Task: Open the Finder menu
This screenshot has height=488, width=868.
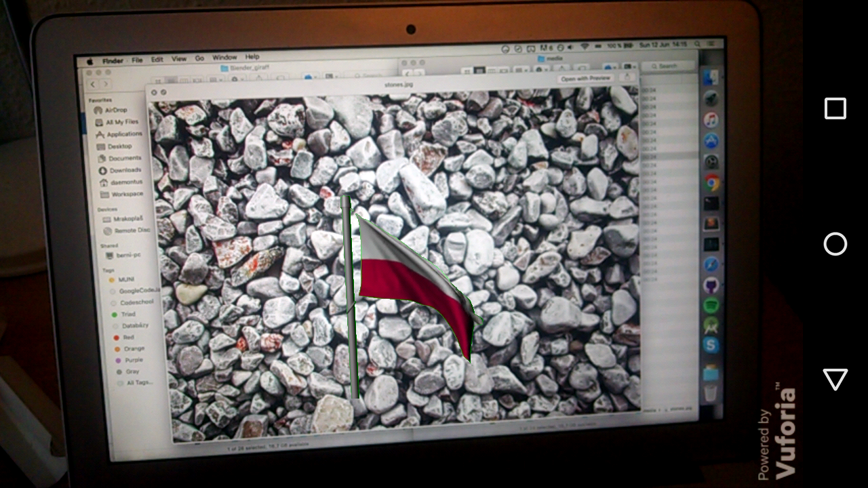Action: [113, 60]
